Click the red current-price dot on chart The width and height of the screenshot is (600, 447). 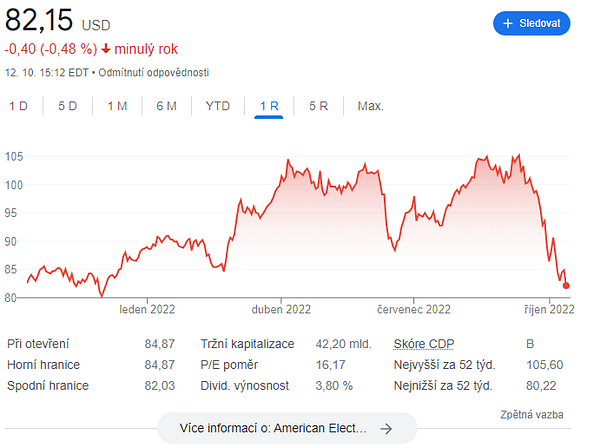pyautogui.click(x=566, y=285)
